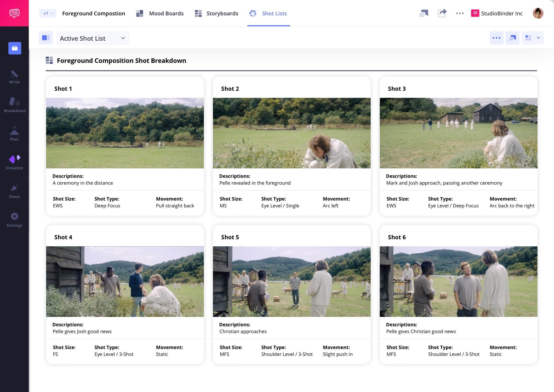Open the v1 version dropdown
This screenshot has height=392, width=554.
click(47, 13)
